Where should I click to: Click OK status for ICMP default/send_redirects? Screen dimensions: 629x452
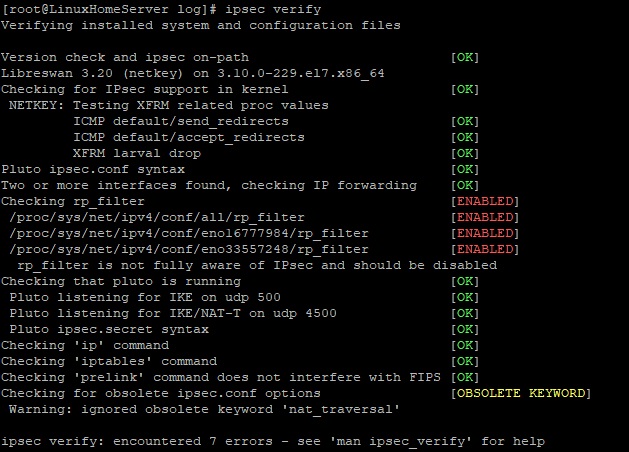coord(465,122)
